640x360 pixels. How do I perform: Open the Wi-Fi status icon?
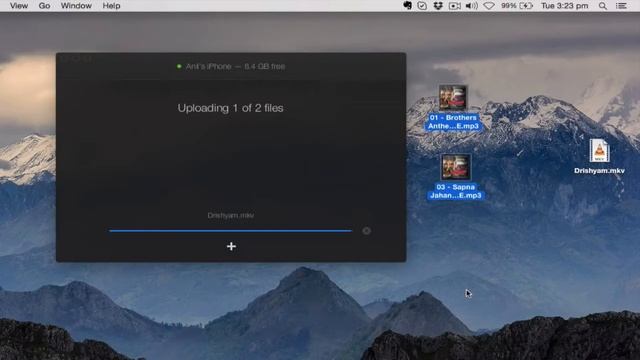pyautogui.click(x=489, y=6)
